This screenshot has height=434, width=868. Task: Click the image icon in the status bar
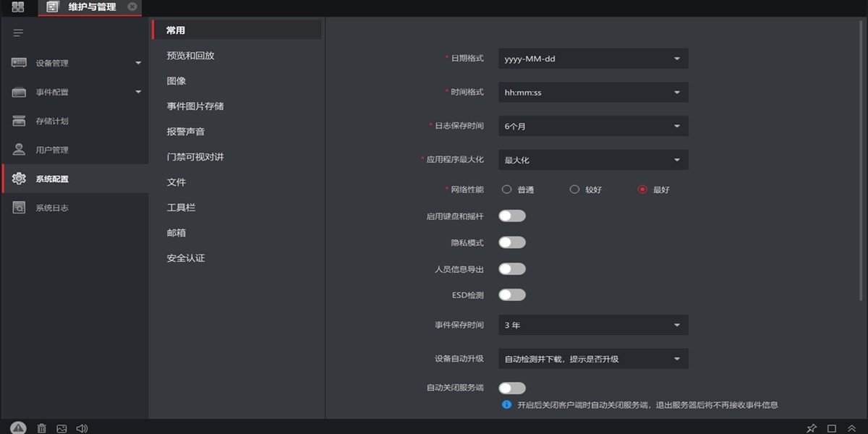pyautogui.click(x=61, y=427)
